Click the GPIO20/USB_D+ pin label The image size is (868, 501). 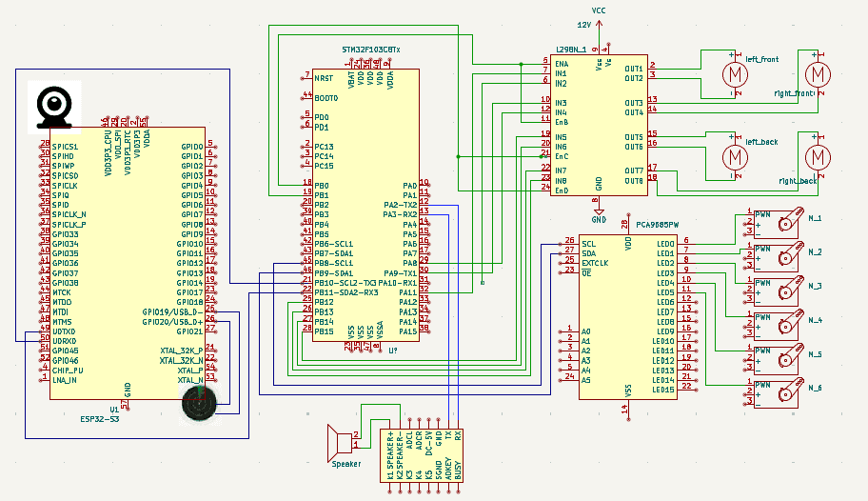tap(172, 321)
